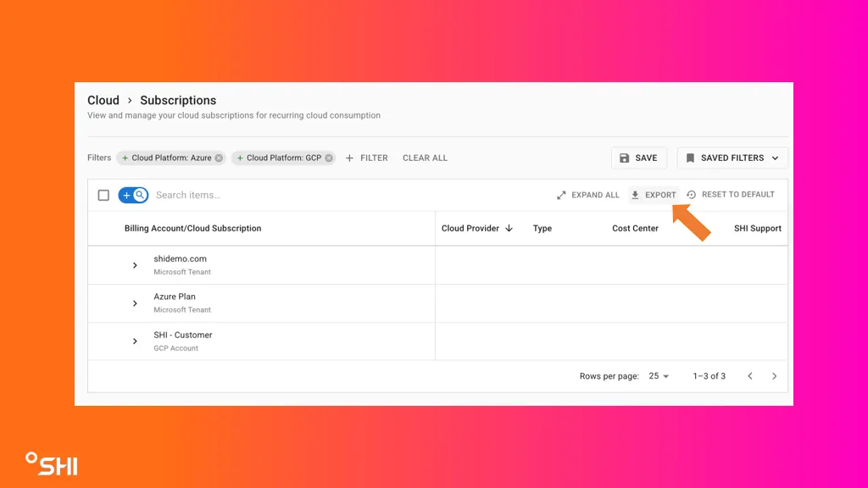This screenshot has width=868, height=488.
Task: Toggle Cloud Provider sort arrow
Action: tap(509, 229)
